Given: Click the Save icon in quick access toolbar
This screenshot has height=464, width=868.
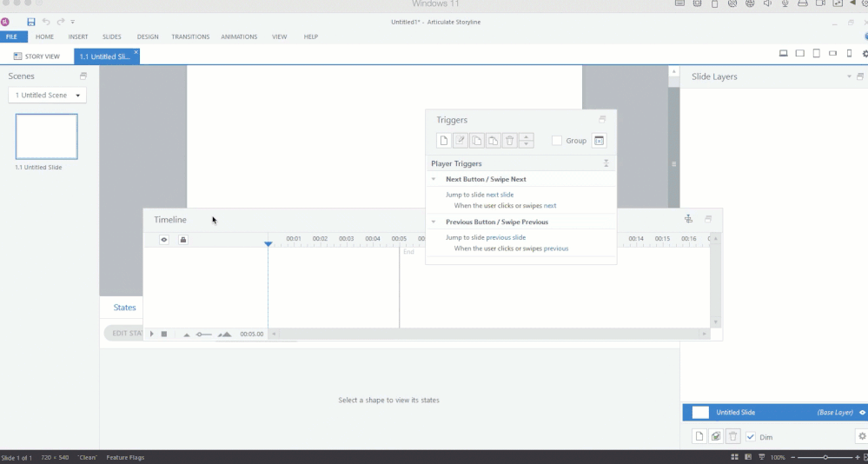Looking at the screenshot, I should coord(31,22).
